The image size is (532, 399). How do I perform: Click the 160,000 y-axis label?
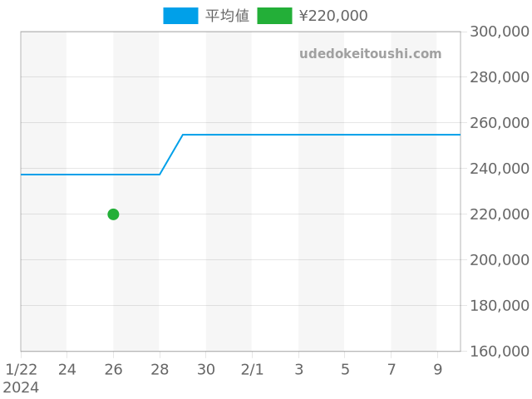(499, 351)
